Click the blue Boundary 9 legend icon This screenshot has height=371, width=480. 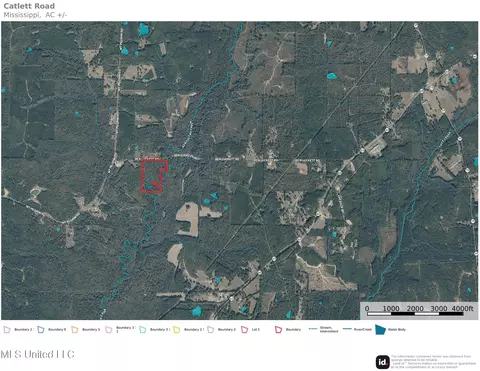(41, 330)
